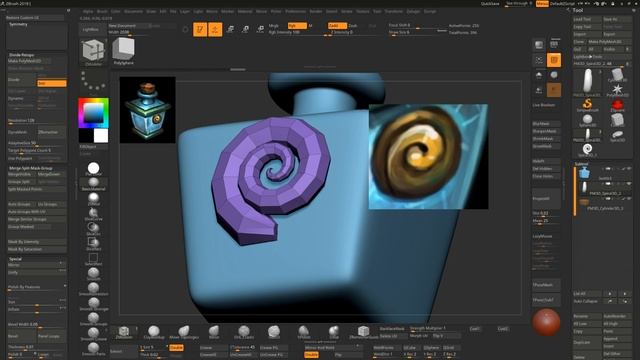This screenshot has width=640, height=360.
Task: Open the ZModeler current brush thumbnail
Action: [x=93, y=52]
